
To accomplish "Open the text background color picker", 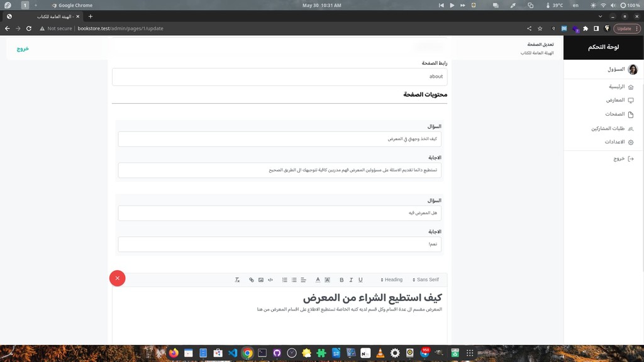I will click(x=327, y=280).
